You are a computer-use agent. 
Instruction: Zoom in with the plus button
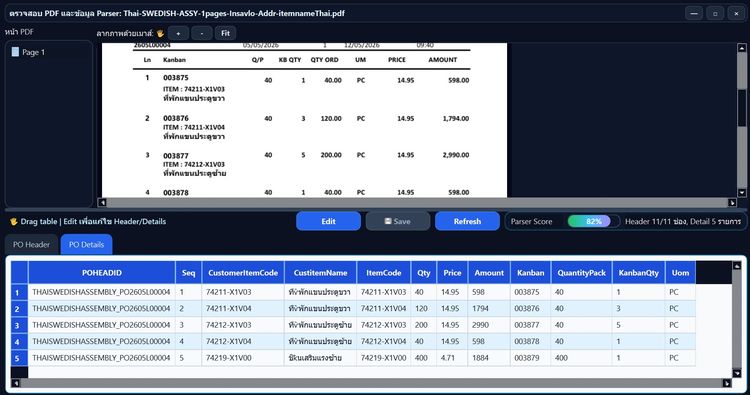click(178, 33)
